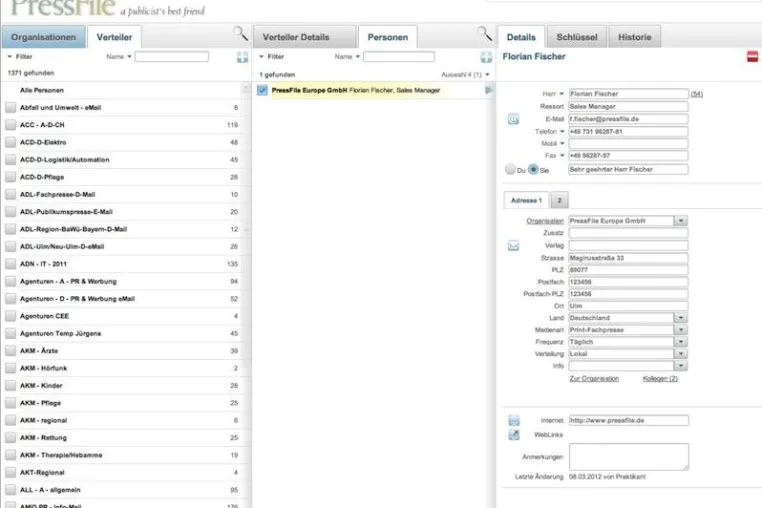Click into the Anmerkungen text area
Viewport: 762px width, 508px height.
click(629, 457)
